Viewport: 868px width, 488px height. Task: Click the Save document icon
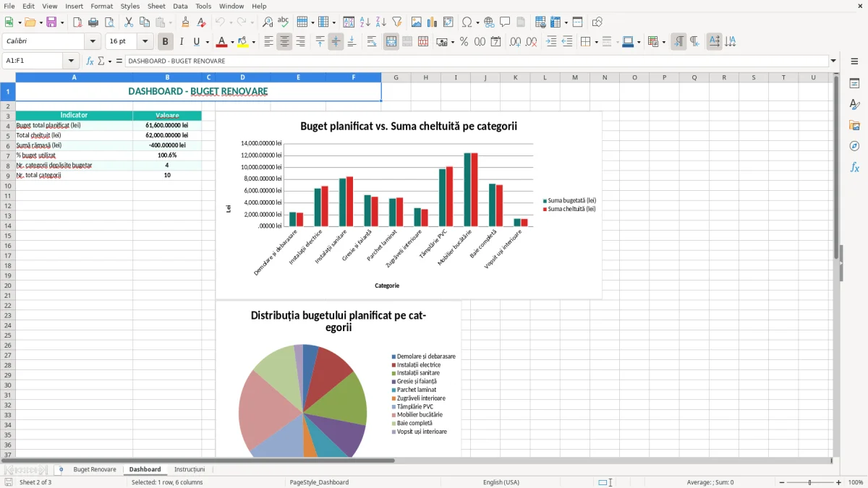point(51,22)
